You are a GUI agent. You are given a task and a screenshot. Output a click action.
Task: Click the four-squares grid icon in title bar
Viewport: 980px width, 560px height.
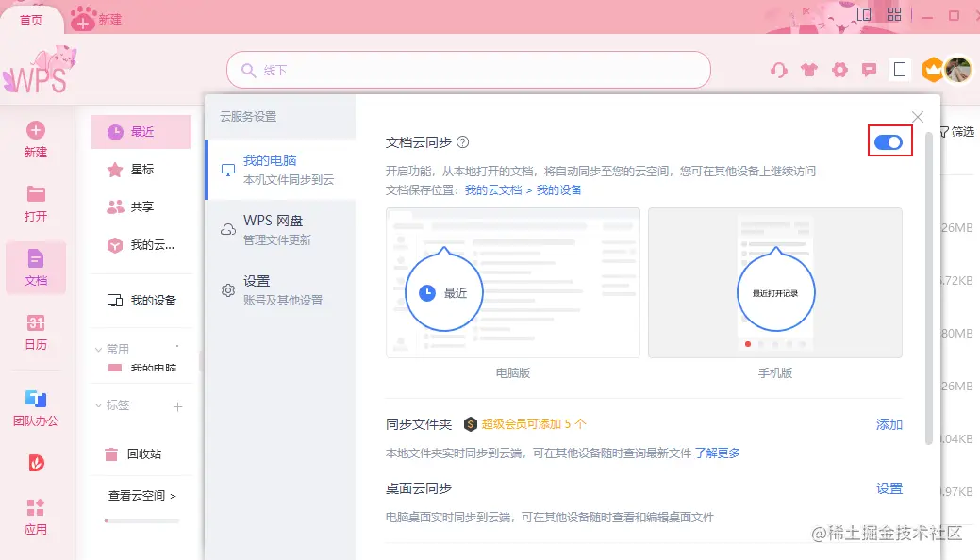894,14
